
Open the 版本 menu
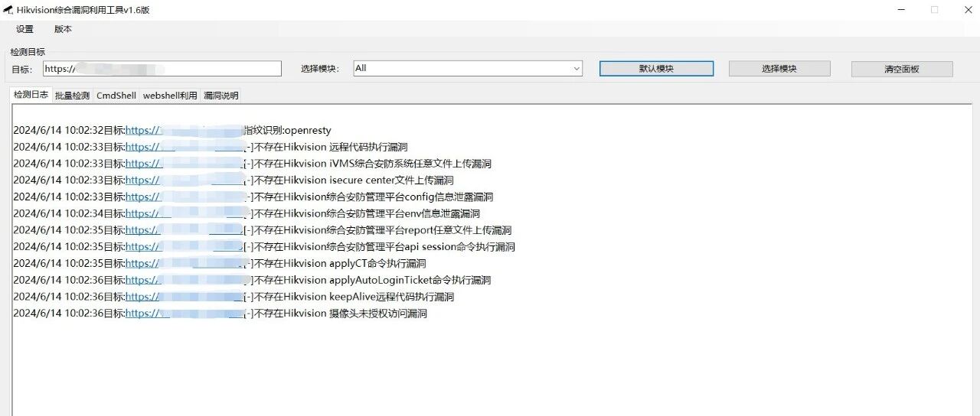click(63, 29)
